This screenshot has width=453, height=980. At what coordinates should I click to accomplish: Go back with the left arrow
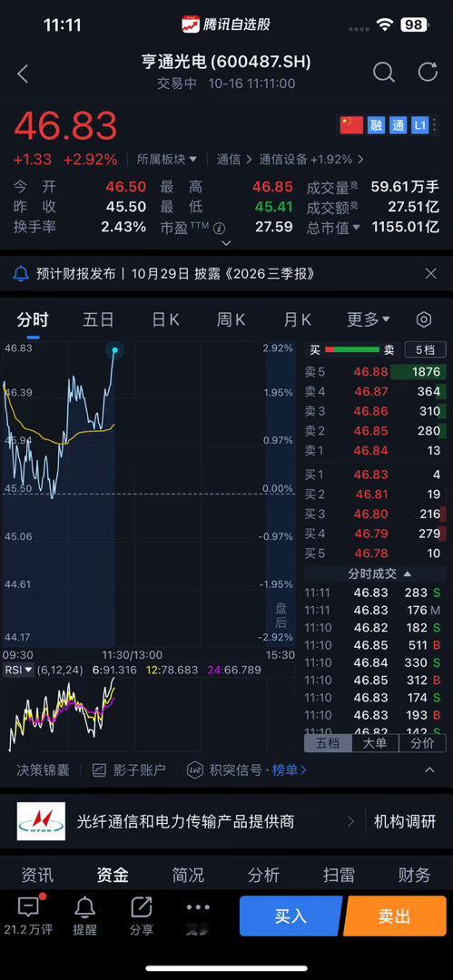point(24,73)
